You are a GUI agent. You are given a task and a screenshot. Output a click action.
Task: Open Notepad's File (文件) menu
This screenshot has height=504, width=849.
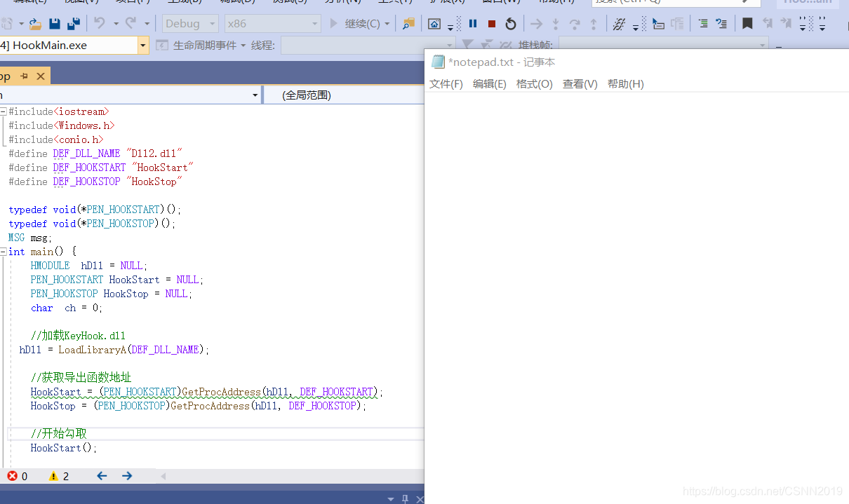point(446,84)
